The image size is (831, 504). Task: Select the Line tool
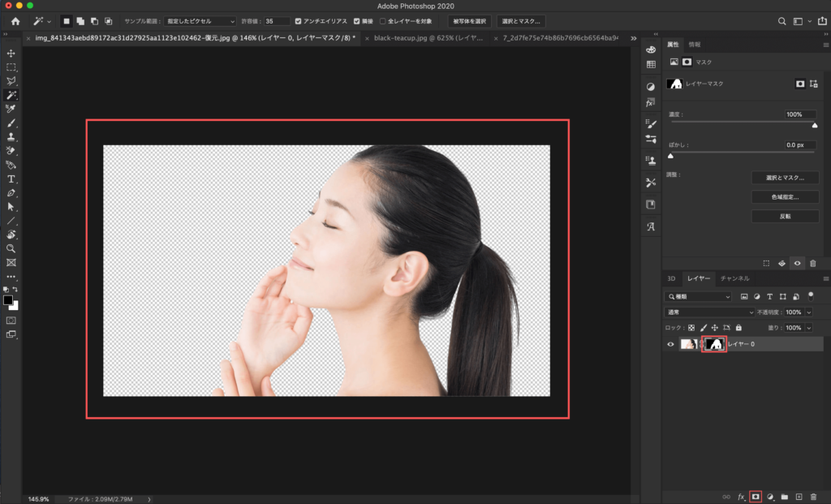tap(11, 221)
